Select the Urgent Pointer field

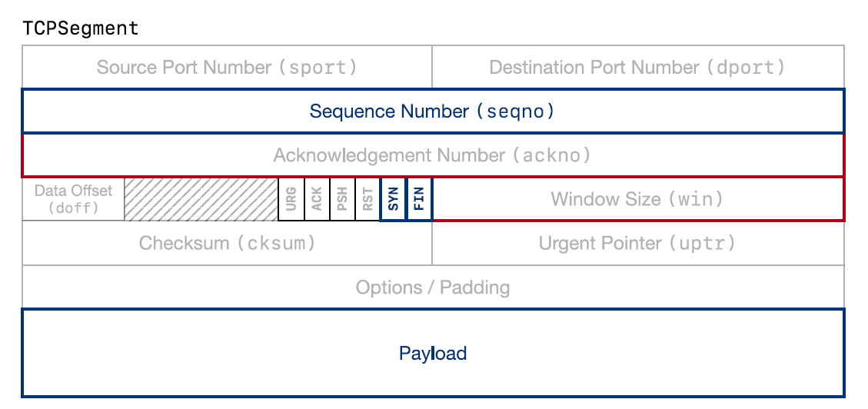[637, 244]
